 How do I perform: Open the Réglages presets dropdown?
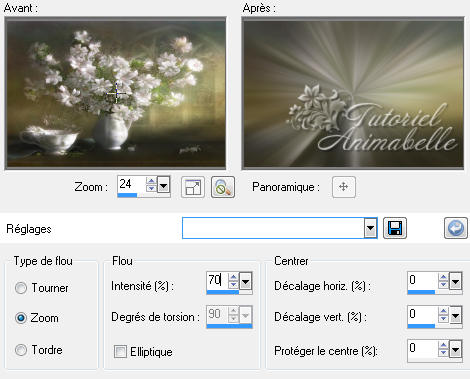370,228
